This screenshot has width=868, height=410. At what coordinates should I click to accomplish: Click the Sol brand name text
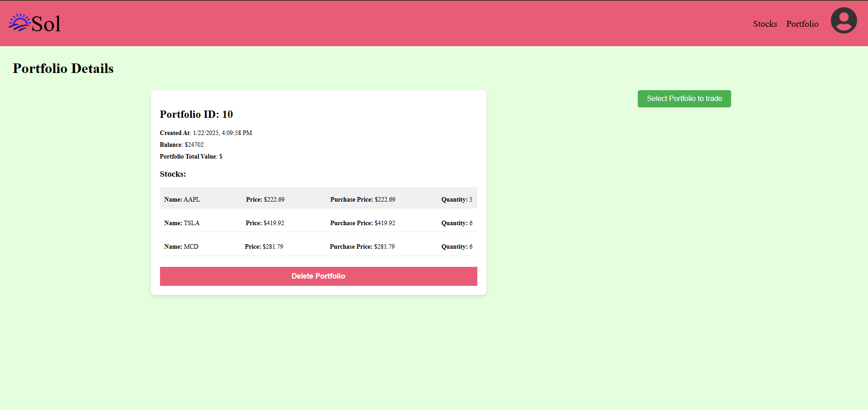[46, 24]
